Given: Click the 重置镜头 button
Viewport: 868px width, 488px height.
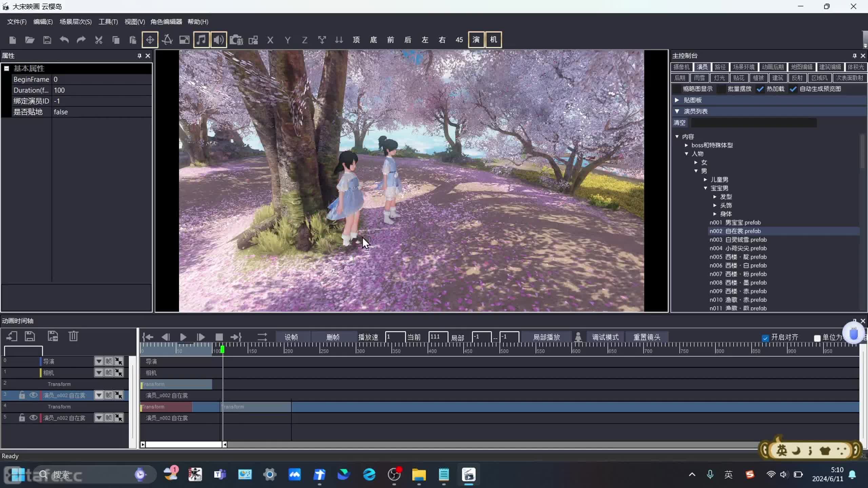Looking at the screenshot, I should (647, 337).
